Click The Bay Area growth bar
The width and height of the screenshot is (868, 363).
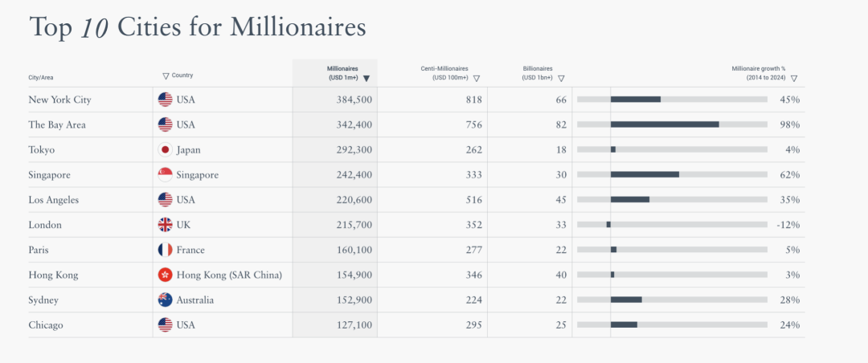click(x=665, y=124)
